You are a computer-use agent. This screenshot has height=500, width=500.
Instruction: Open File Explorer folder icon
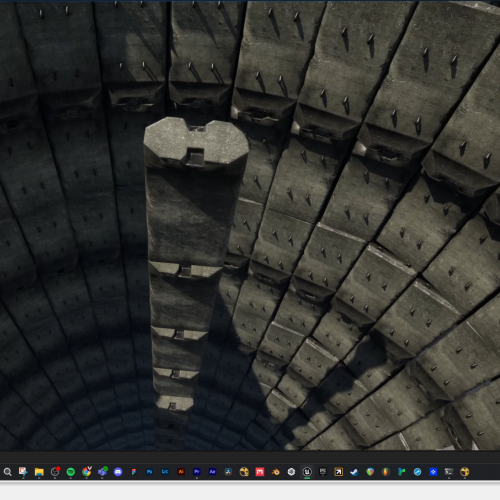point(39,472)
